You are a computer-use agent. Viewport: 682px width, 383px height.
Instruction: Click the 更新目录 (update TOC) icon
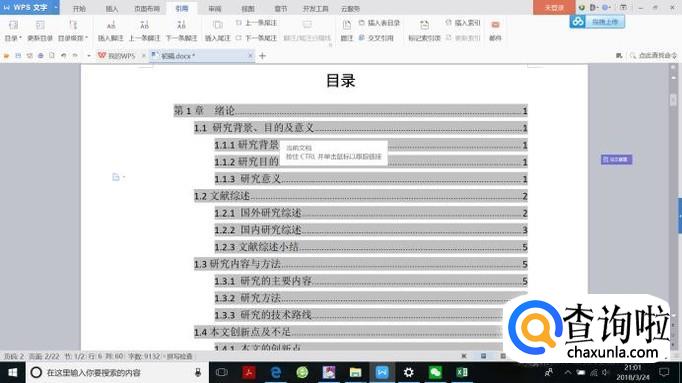click(x=40, y=26)
